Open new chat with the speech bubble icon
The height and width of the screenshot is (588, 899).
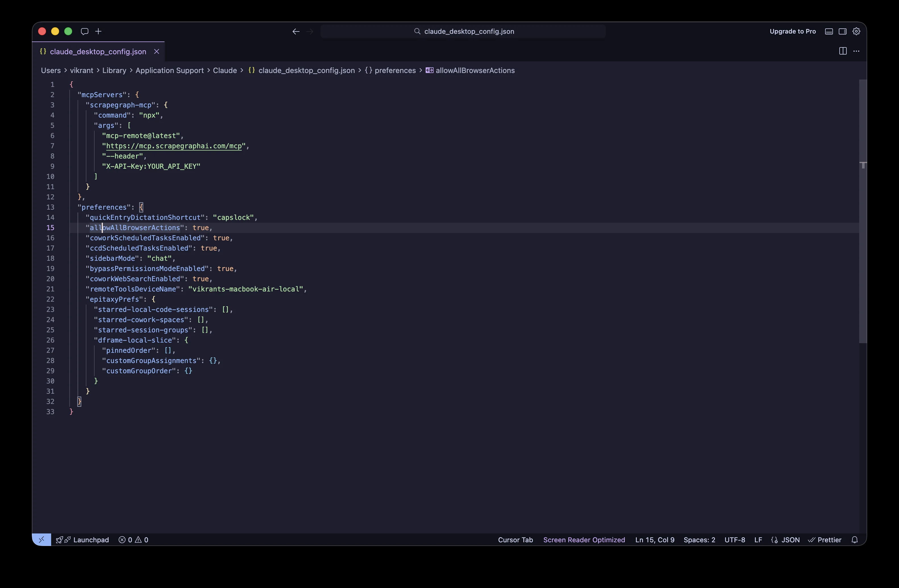click(x=85, y=31)
